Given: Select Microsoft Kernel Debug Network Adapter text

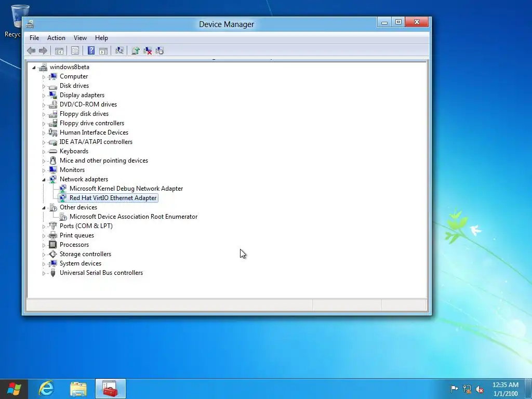Looking at the screenshot, I should [x=126, y=188].
